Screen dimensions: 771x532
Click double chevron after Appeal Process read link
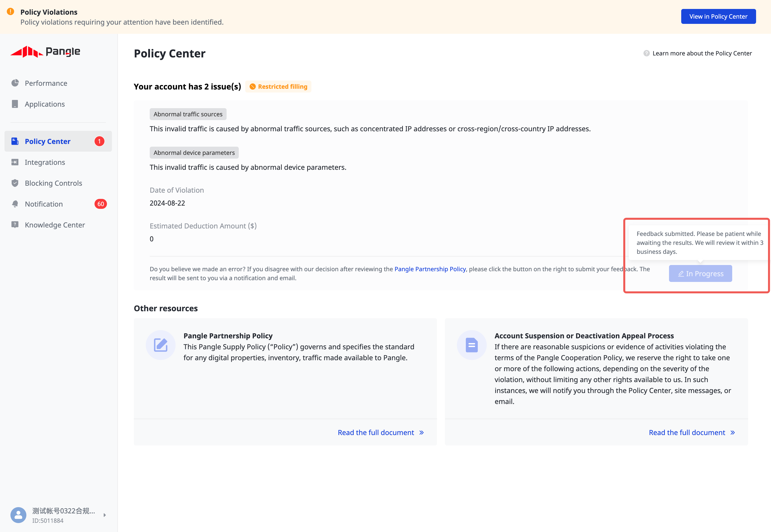point(733,433)
